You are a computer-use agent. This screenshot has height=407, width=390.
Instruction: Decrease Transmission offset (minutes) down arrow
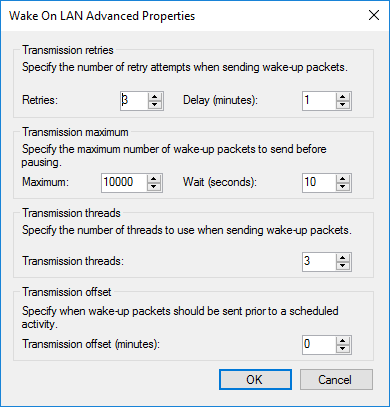(x=343, y=349)
